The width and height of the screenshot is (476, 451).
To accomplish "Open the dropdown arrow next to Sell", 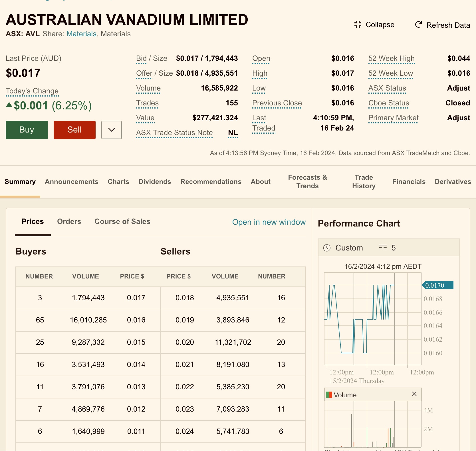I will tap(112, 130).
